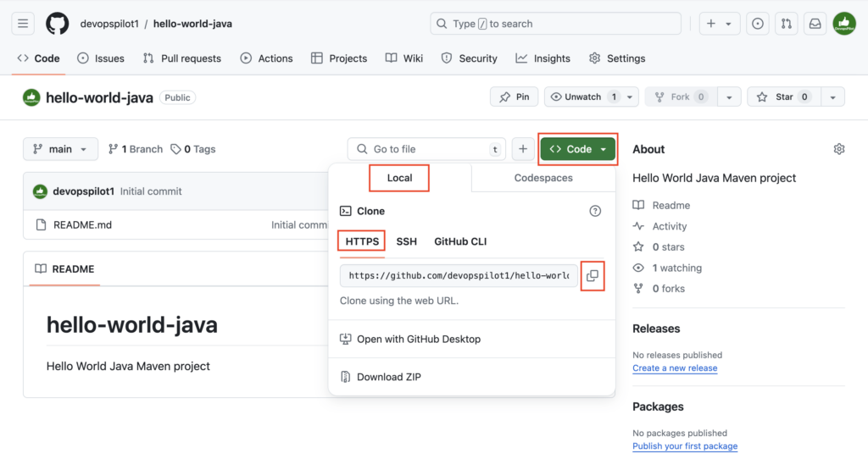Open the Releases heading link

[x=656, y=329]
